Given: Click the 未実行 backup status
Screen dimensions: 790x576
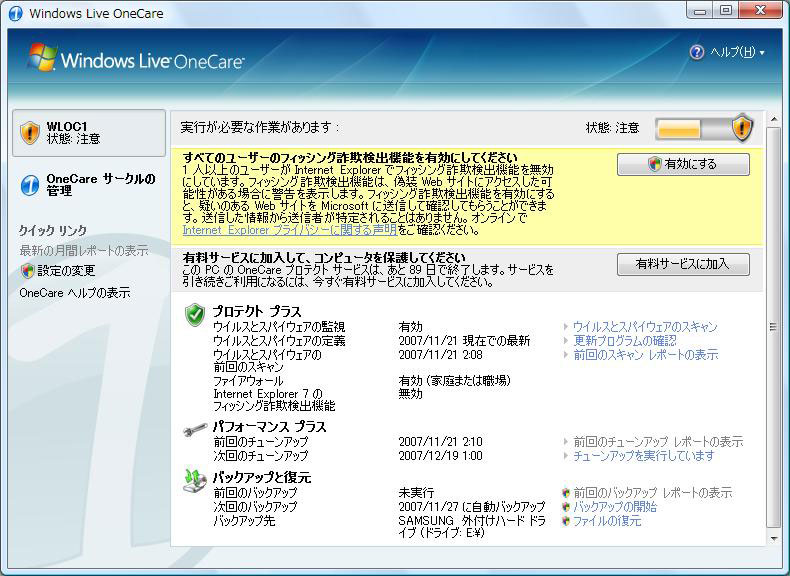Looking at the screenshot, I should [416, 492].
